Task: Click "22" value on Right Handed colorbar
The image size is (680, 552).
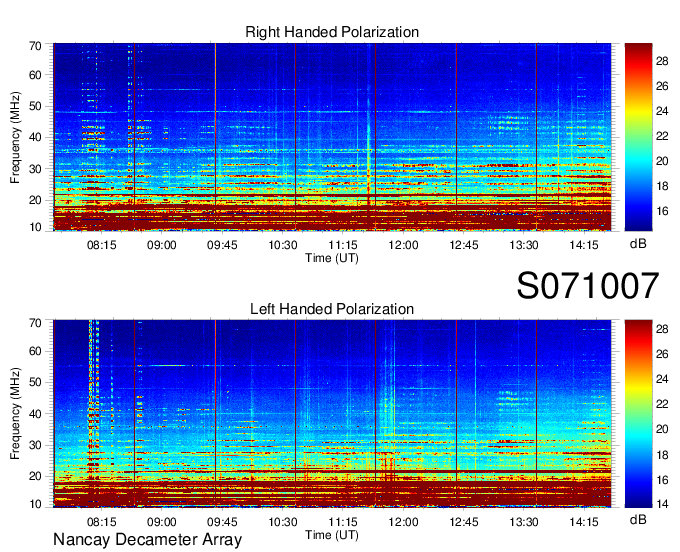Action: pyautogui.click(x=662, y=136)
